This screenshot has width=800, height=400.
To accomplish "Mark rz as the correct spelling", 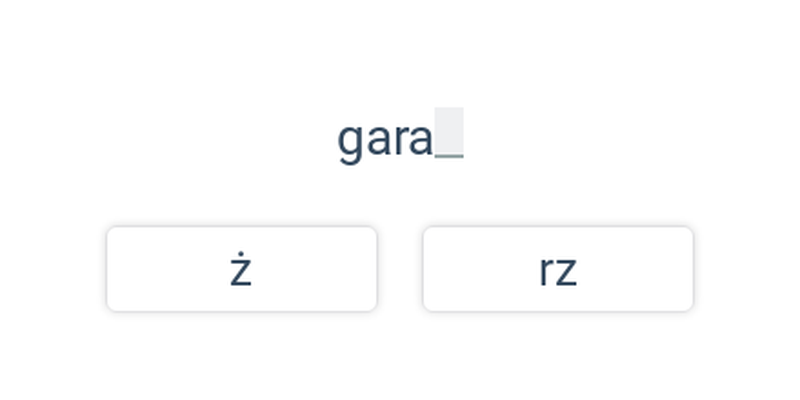I will pyautogui.click(x=558, y=269).
